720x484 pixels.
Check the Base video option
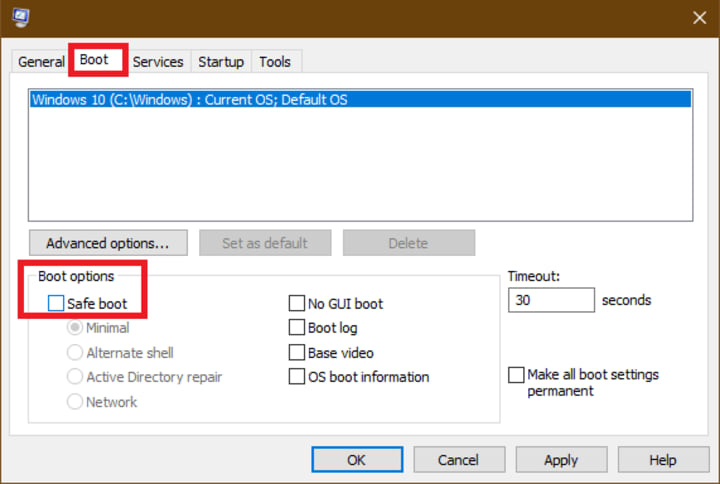(297, 353)
